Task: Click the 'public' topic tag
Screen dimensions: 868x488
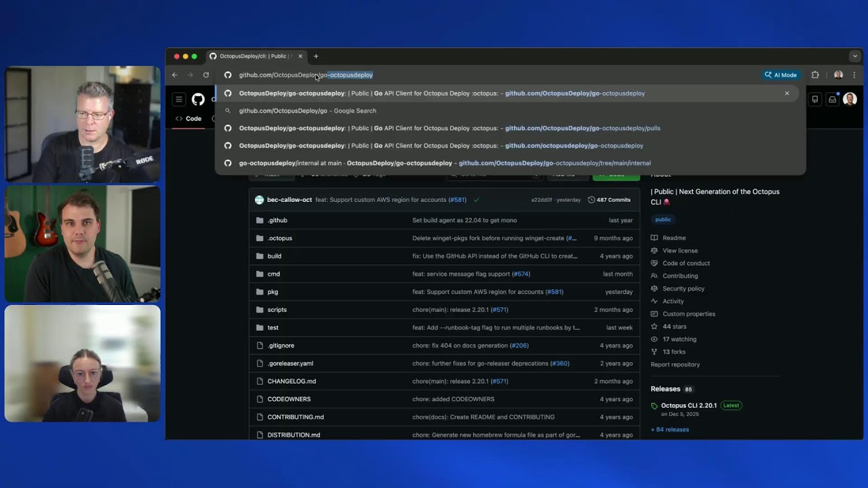Action: pos(663,220)
